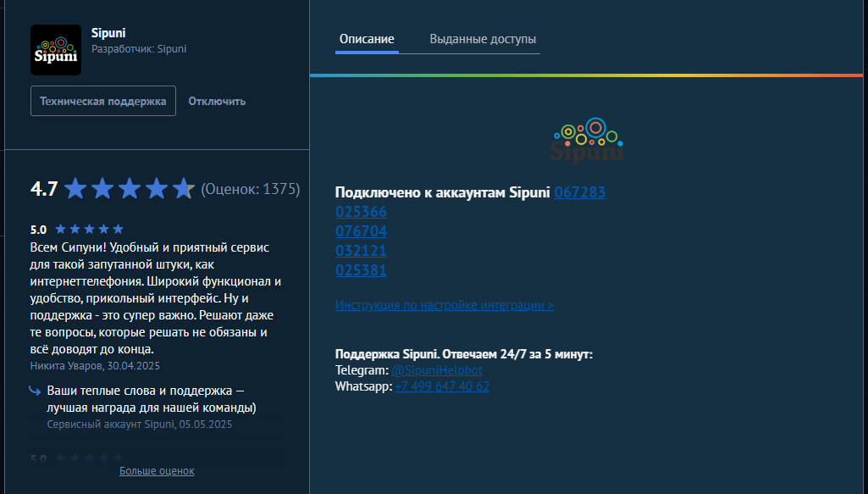Open Sipuni account 025381 link
This screenshot has width=868, height=494.
pos(361,270)
